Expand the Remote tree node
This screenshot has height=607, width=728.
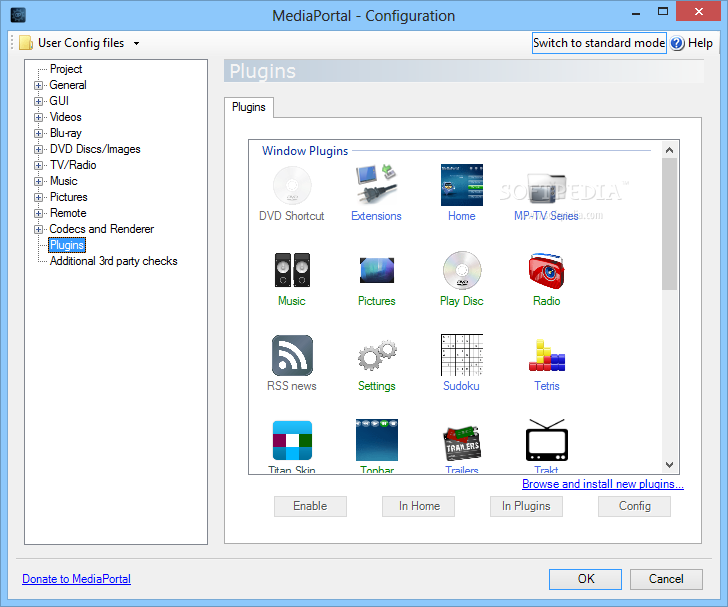pos(39,213)
